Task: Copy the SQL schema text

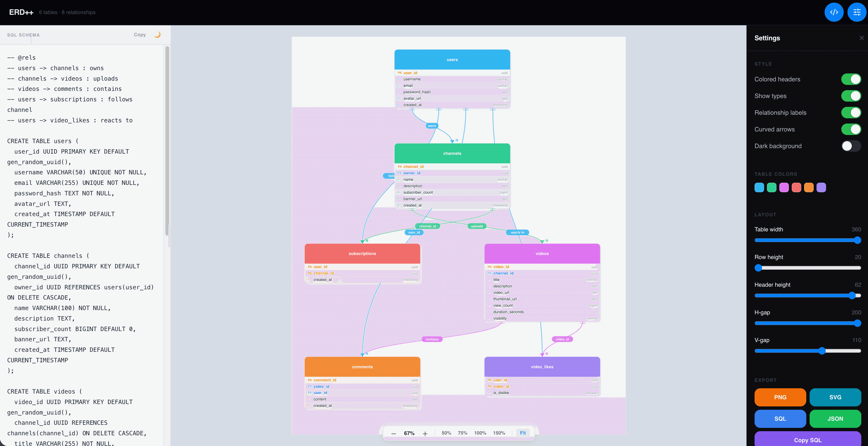Action: (139, 35)
